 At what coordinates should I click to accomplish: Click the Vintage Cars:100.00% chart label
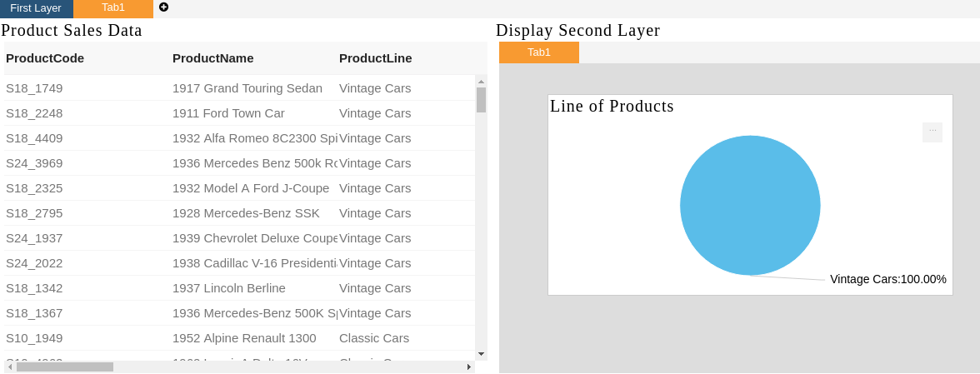pos(888,279)
